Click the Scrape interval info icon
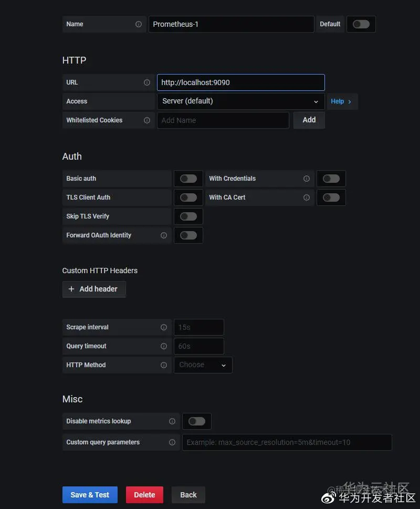Viewport: 420px width, 509px height. tap(164, 327)
